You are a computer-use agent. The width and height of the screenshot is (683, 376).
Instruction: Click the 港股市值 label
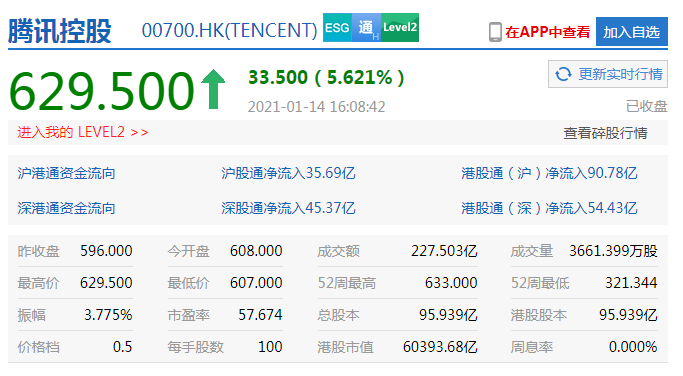[x=345, y=347]
